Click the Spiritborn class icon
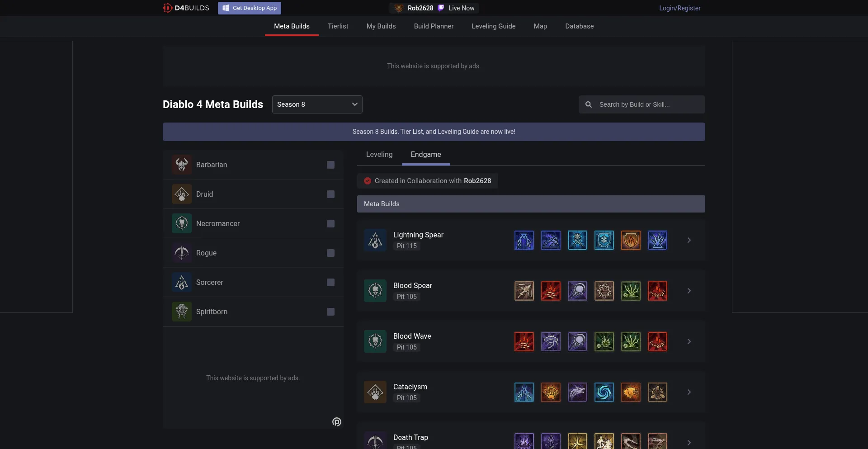 tap(182, 312)
